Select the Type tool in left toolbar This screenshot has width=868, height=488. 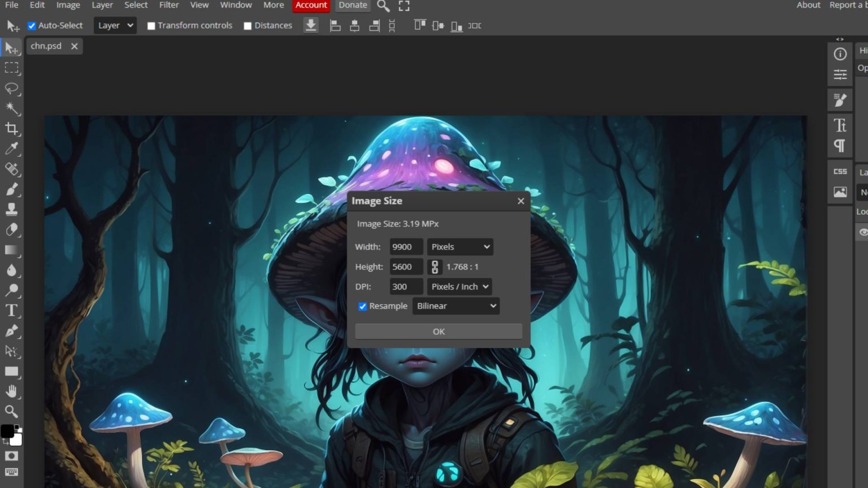pos(11,311)
